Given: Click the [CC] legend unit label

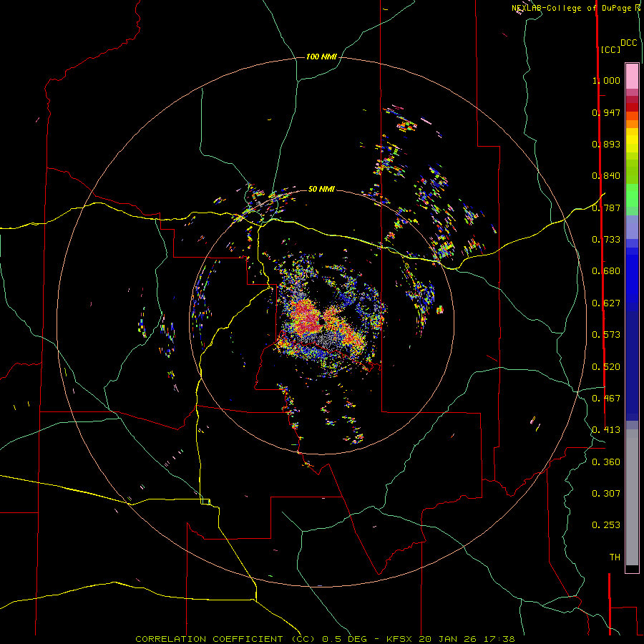Looking at the screenshot, I should [610, 49].
